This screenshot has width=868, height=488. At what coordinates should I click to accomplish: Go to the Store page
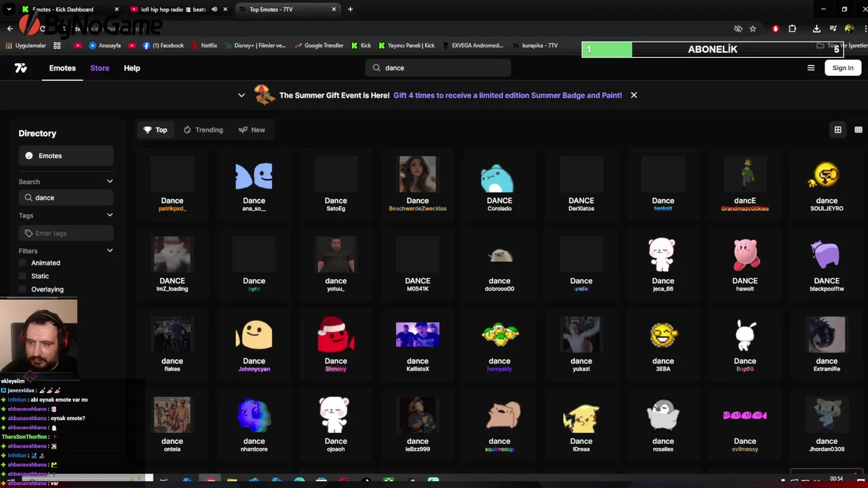(x=100, y=68)
